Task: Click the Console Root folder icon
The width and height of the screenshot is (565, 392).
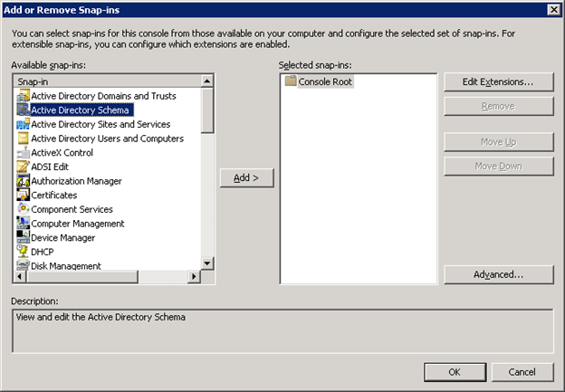Action: pyautogui.click(x=291, y=81)
